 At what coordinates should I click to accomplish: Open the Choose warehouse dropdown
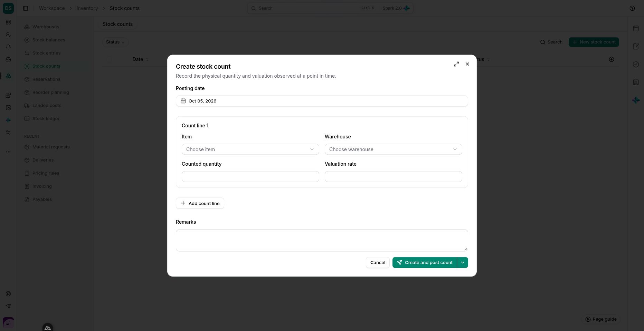[393, 149]
